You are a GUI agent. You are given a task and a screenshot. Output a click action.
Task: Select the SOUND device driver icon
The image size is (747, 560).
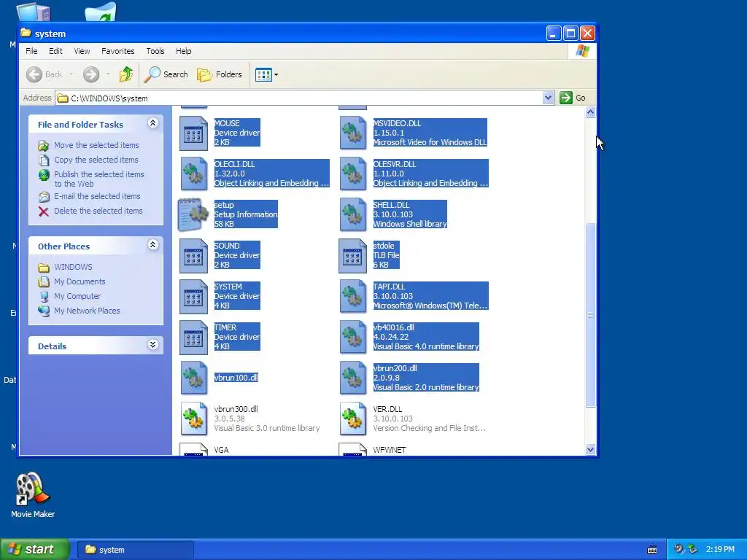click(193, 256)
